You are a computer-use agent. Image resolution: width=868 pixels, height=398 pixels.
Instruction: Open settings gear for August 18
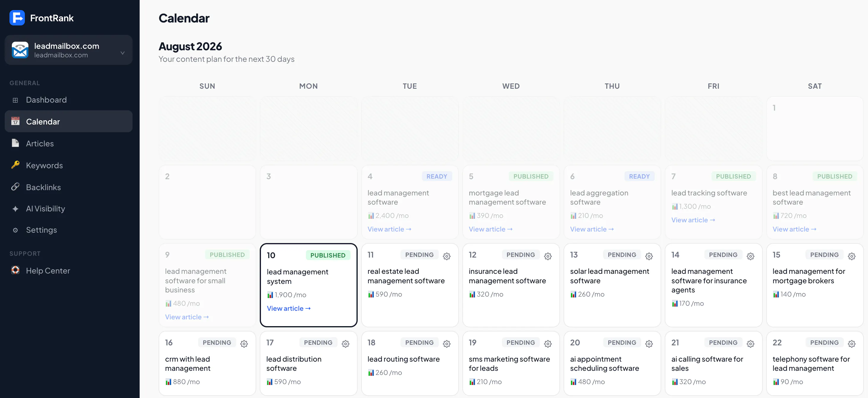coord(446,344)
